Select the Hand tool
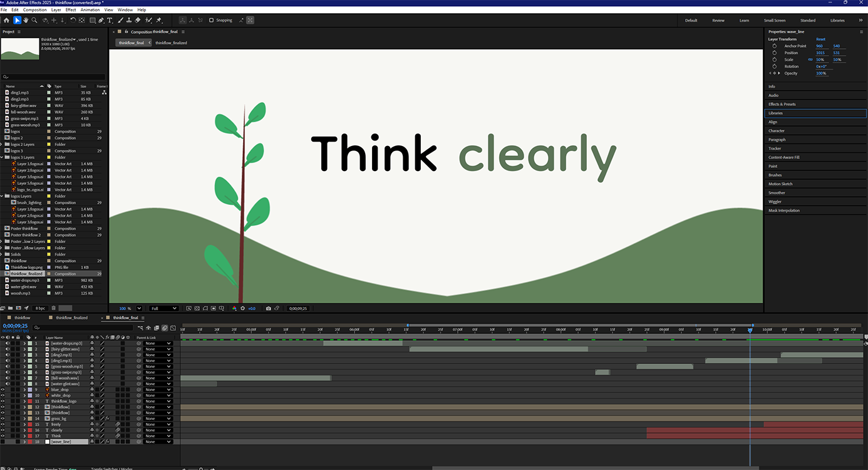Image resolution: width=868 pixels, height=470 pixels. click(26, 20)
